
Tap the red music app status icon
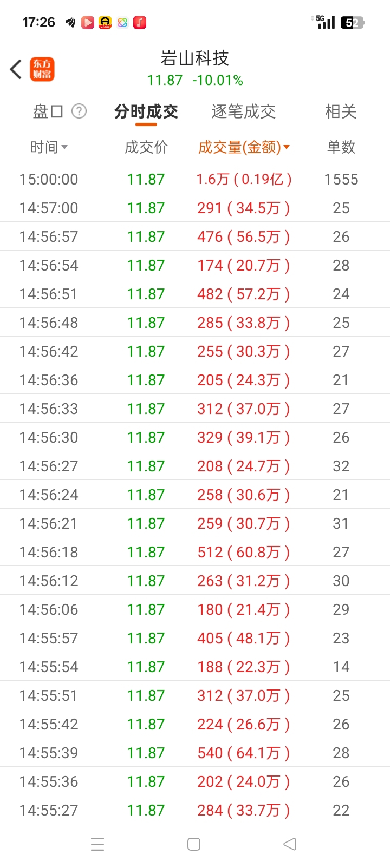140,22
